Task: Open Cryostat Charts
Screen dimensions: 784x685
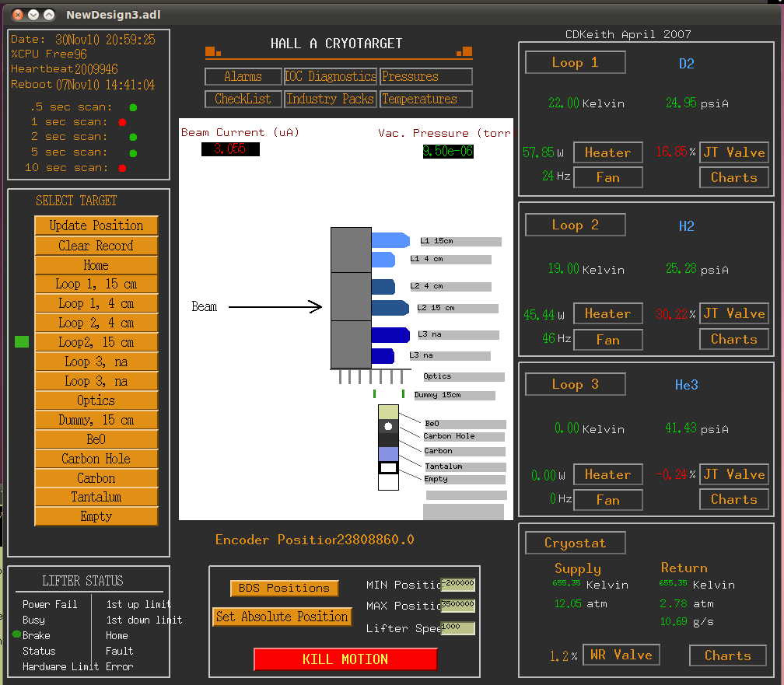Action: 728,655
